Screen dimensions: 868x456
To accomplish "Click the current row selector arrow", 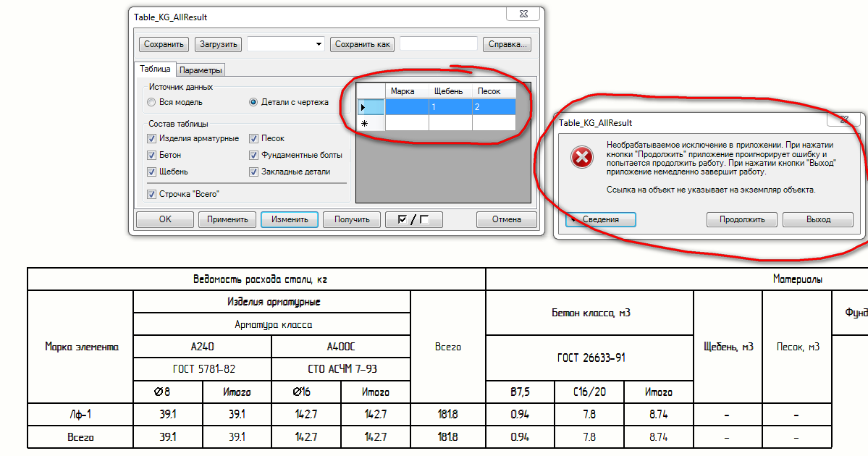I will (371, 107).
